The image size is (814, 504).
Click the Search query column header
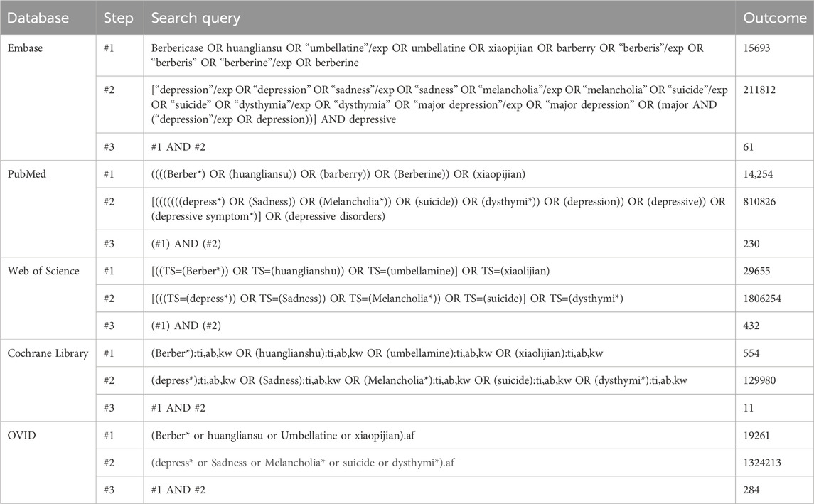coord(196,18)
